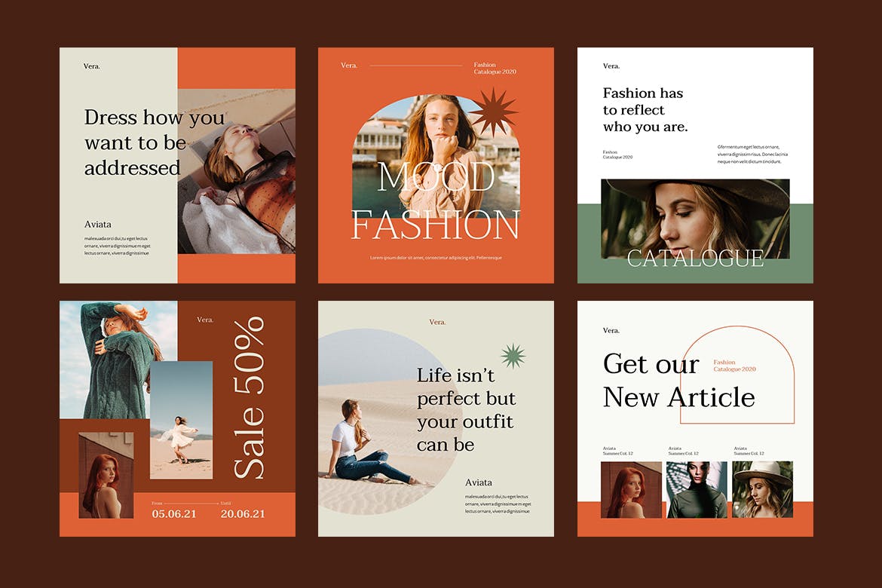
Task: Click the 05.06.21 start date
Action: tap(175, 514)
